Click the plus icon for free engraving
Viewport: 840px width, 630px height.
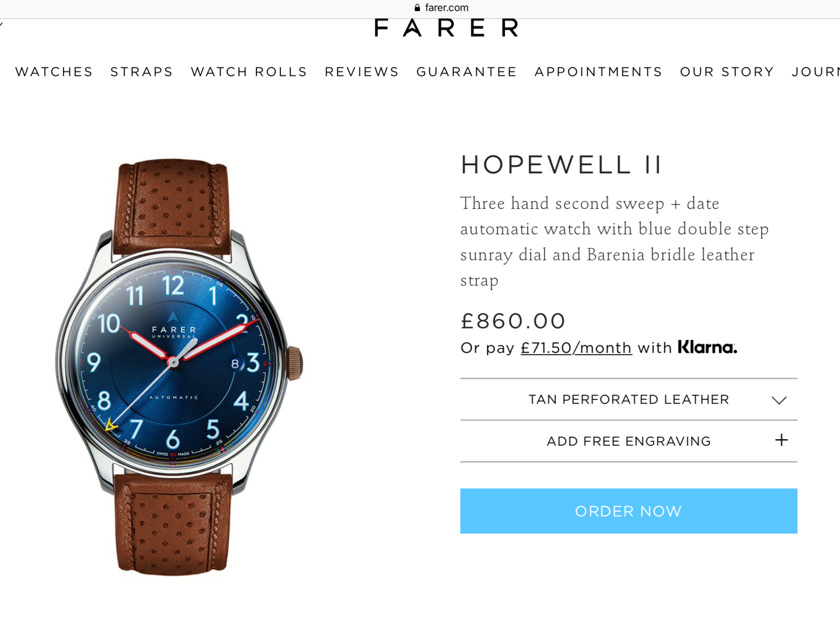tap(781, 440)
